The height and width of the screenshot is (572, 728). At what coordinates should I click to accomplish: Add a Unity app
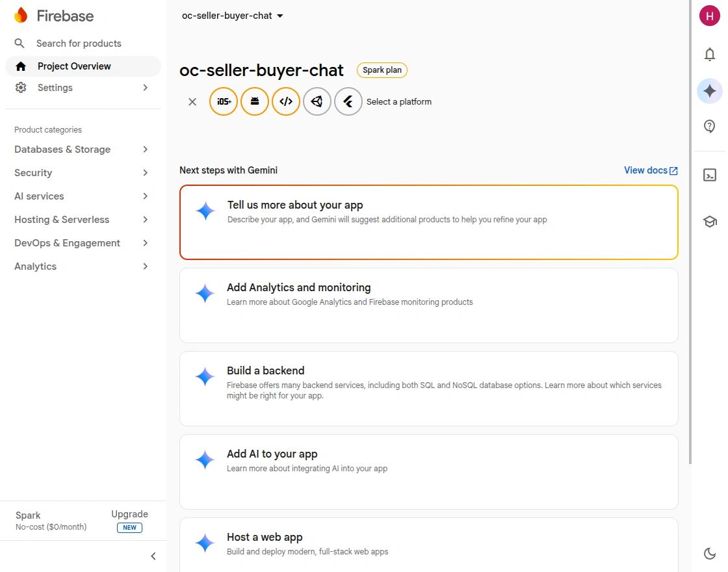pyautogui.click(x=317, y=101)
